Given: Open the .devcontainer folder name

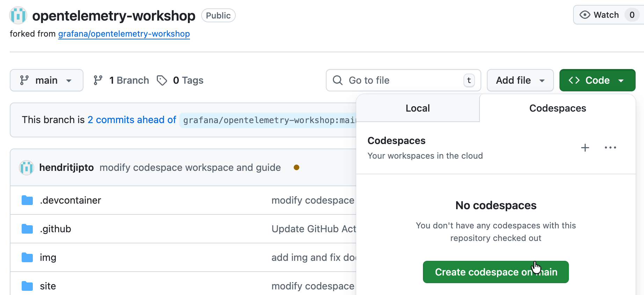Looking at the screenshot, I should point(71,201).
